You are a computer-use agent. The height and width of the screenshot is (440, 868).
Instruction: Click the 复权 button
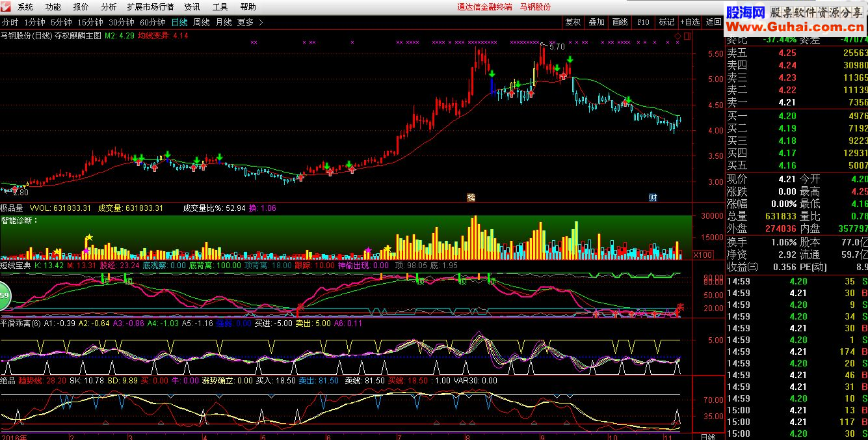pos(573,22)
